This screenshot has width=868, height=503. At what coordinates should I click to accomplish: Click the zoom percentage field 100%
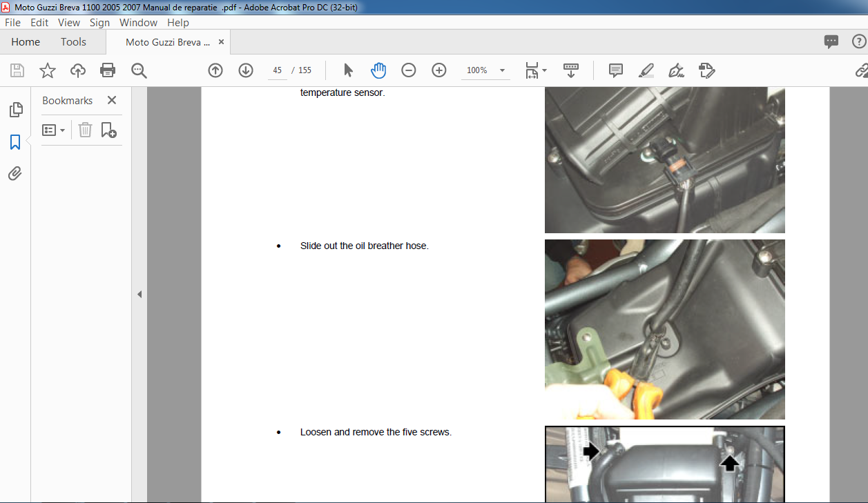(477, 70)
